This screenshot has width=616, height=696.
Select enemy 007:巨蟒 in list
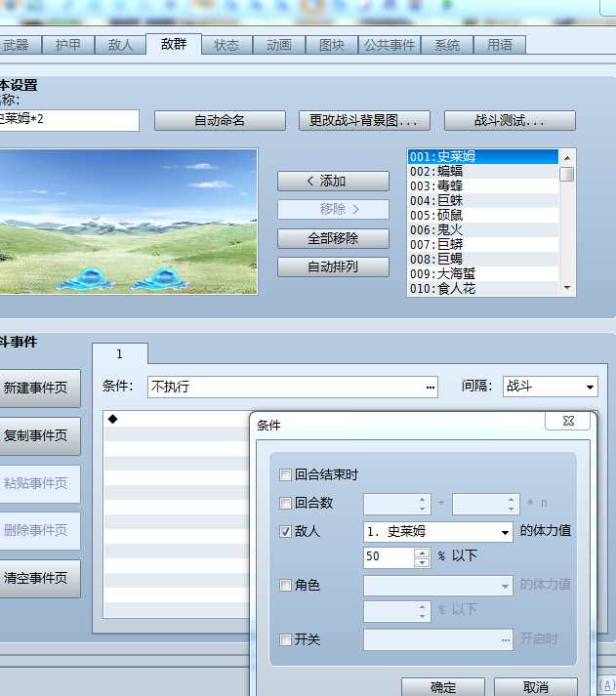click(483, 245)
